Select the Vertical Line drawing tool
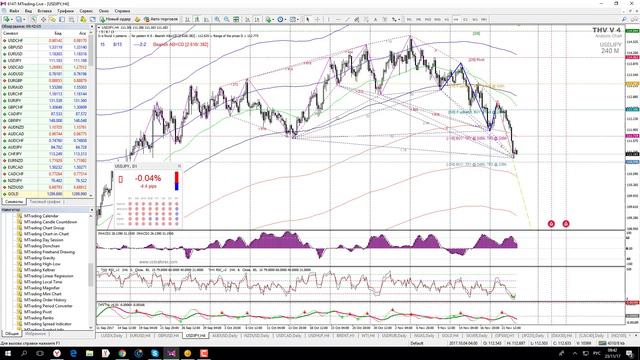The height and width of the screenshot is (360, 640). pos(329,19)
